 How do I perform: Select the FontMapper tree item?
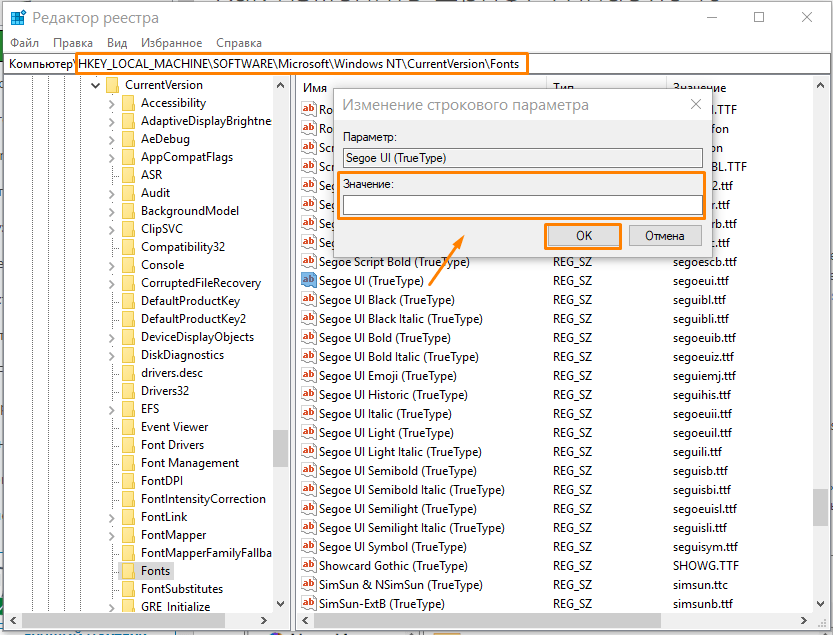pyautogui.click(x=173, y=535)
